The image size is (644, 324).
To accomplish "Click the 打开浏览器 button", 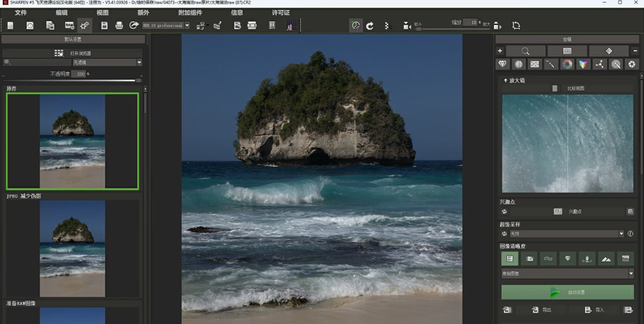I will tap(72, 54).
